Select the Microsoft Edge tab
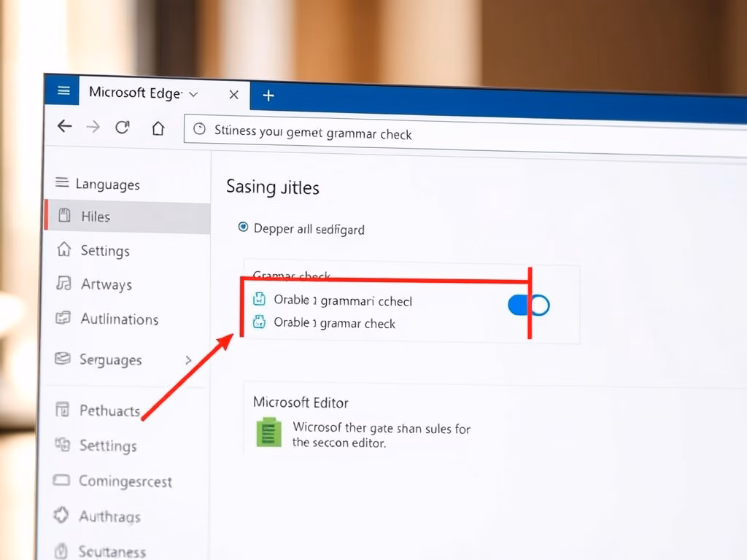The width and height of the screenshot is (747, 560). tap(164, 93)
